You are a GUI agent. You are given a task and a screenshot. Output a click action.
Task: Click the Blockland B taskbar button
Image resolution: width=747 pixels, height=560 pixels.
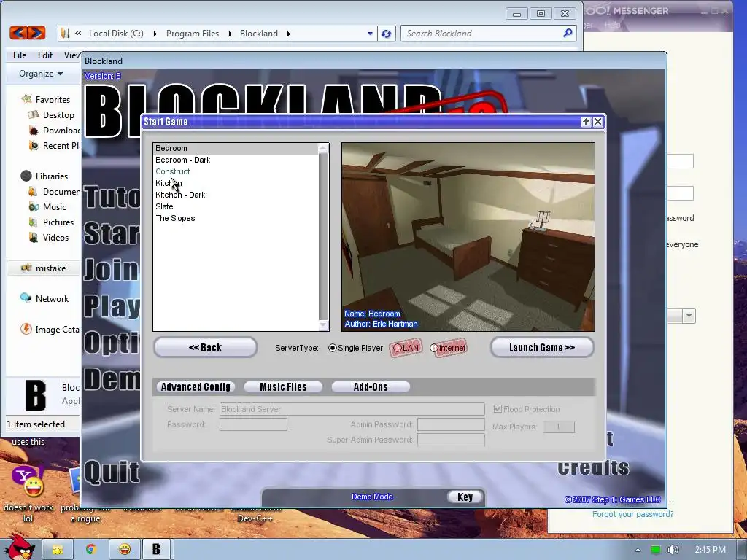click(157, 550)
